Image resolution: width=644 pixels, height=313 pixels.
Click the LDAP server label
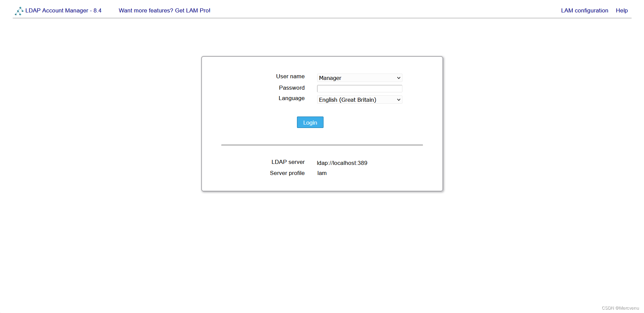coord(288,162)
